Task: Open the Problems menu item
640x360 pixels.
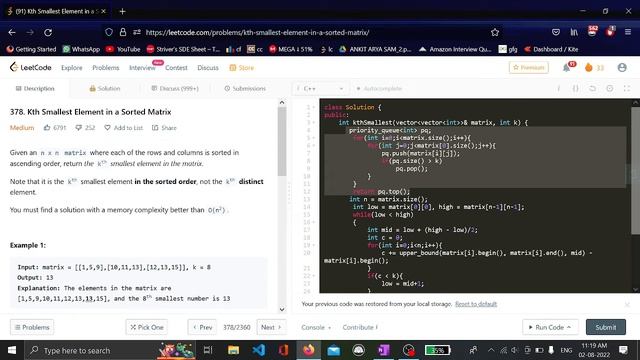Action: click(x=106, y=68)
